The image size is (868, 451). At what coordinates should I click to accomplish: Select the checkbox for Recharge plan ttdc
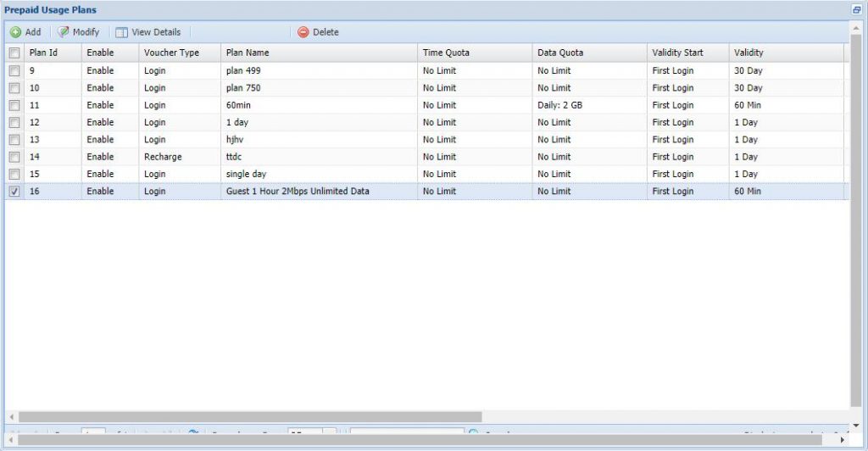tap(14, 157)
